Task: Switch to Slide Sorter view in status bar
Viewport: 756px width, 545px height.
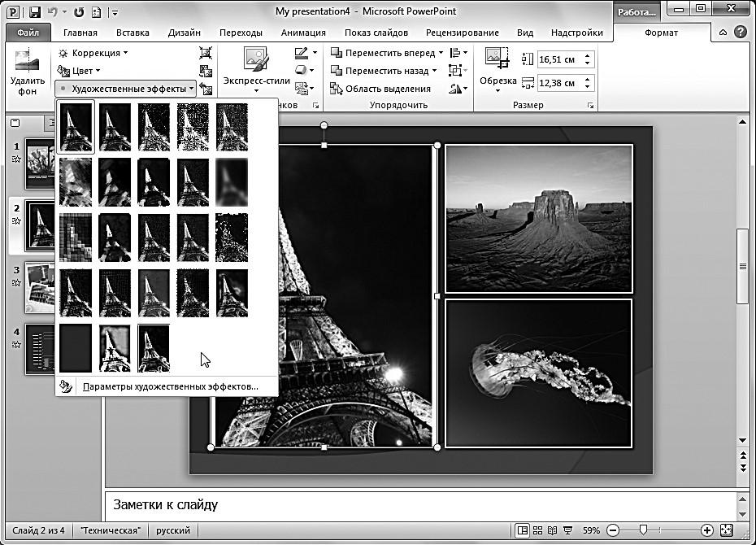Action: point(537,530)
